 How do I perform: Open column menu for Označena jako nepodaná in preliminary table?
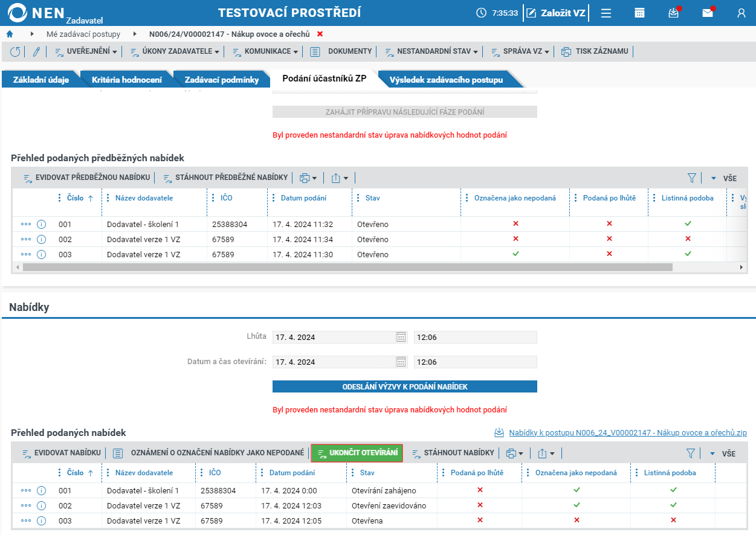[467, 198]
